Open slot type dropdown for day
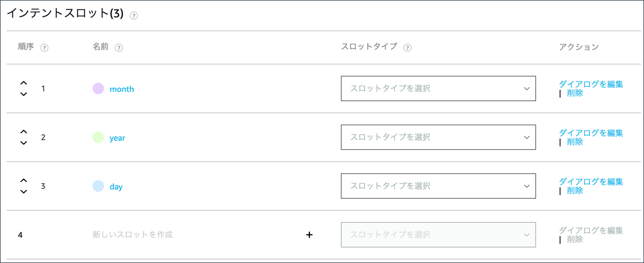Image resolution: width=644 pixels, height=263 pixels. tap(438, 186)
